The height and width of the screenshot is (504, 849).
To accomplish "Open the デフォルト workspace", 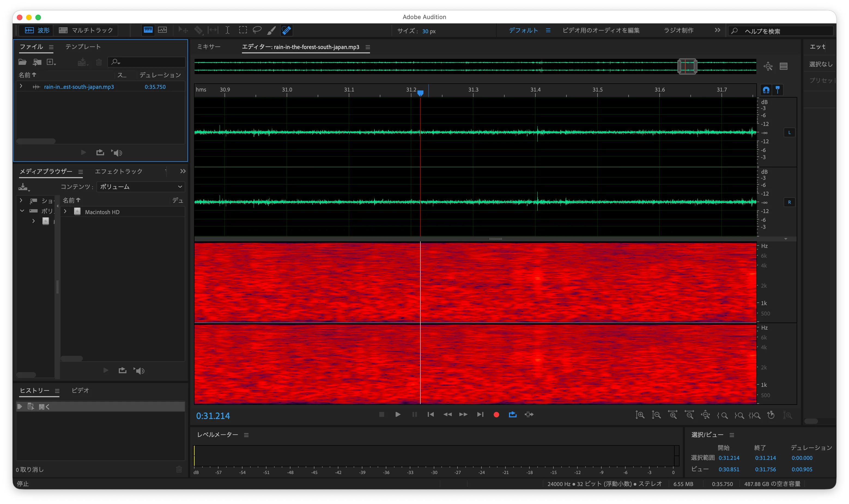I will (x=523, y=30).
